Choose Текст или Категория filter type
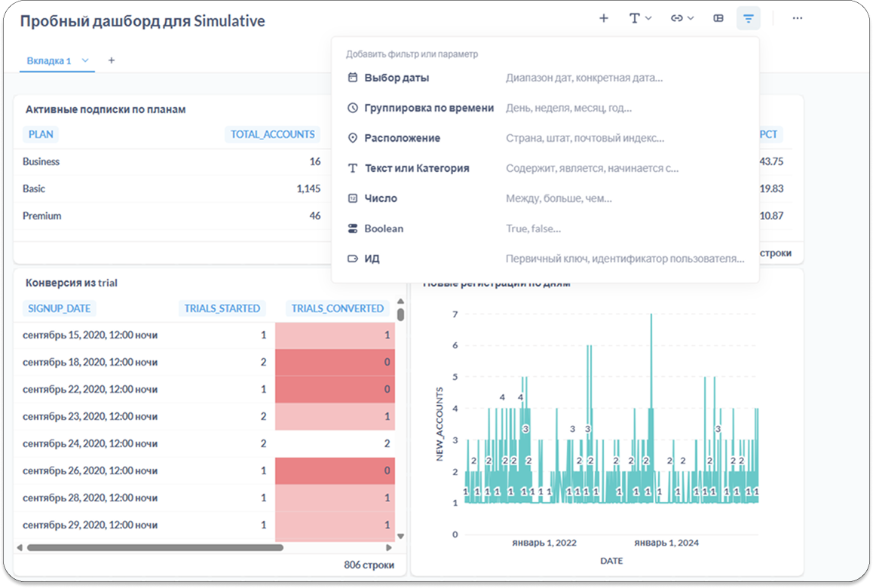The height and width of the screenshot is (588, 873). pyautogui.click(x=416, y=168)
